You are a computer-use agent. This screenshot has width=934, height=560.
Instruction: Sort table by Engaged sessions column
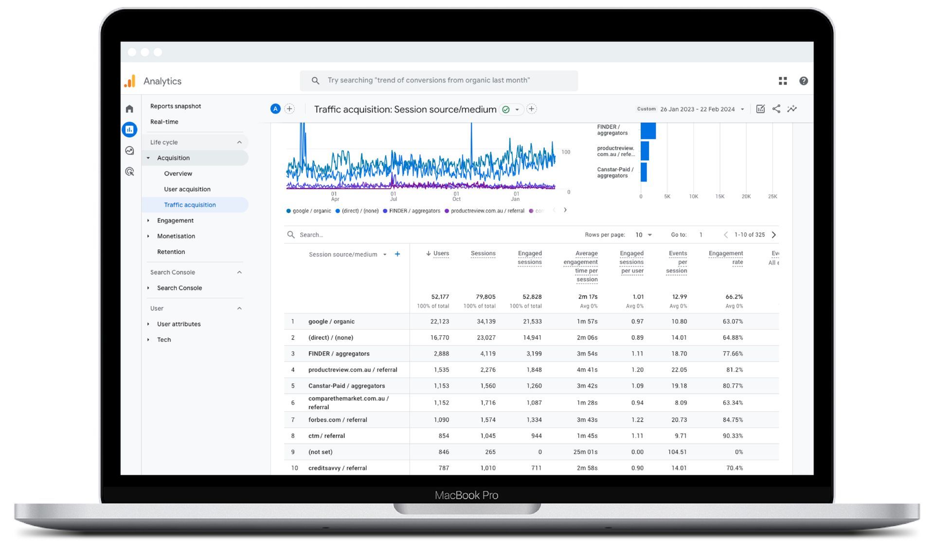pyautogui.click(x=530, y=258)
